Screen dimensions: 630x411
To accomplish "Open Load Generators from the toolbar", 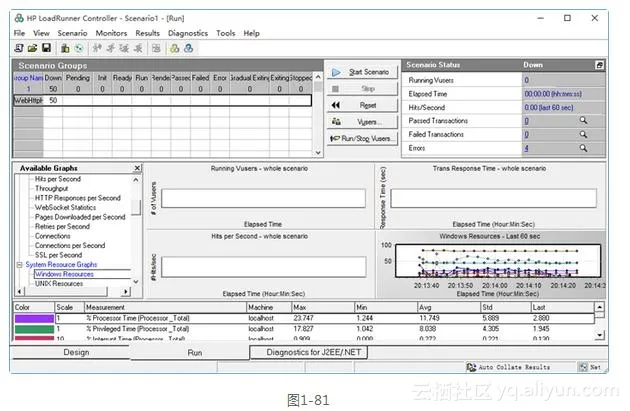I will point(65,48).
